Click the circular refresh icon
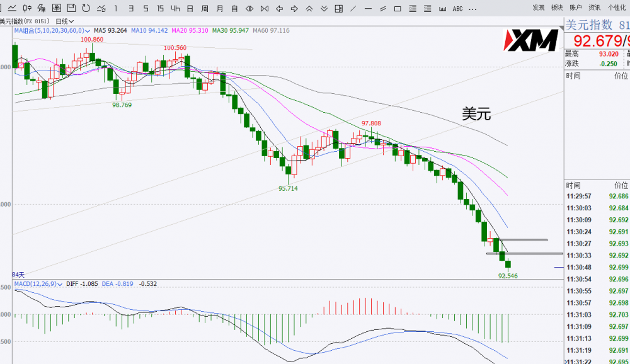Viewport: 630px width, 364px height. click(86, 8)
